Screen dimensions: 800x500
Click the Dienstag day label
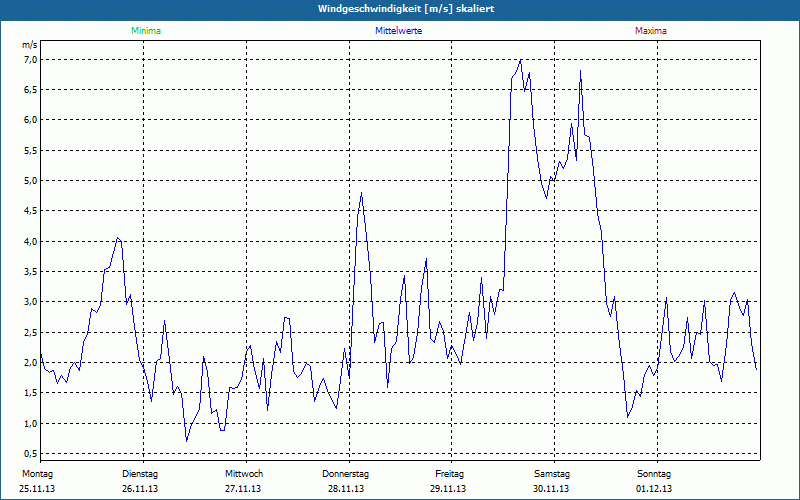click(x=140, y=474)
